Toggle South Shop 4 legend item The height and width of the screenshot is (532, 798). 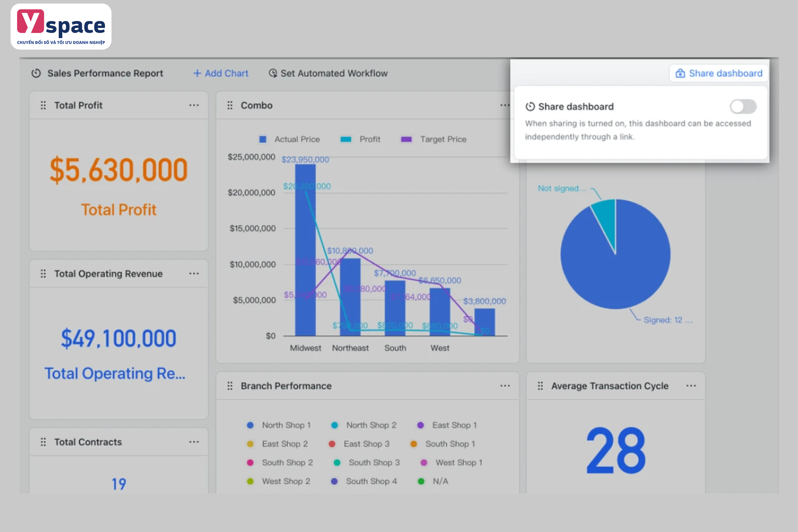tap(364, 481)
